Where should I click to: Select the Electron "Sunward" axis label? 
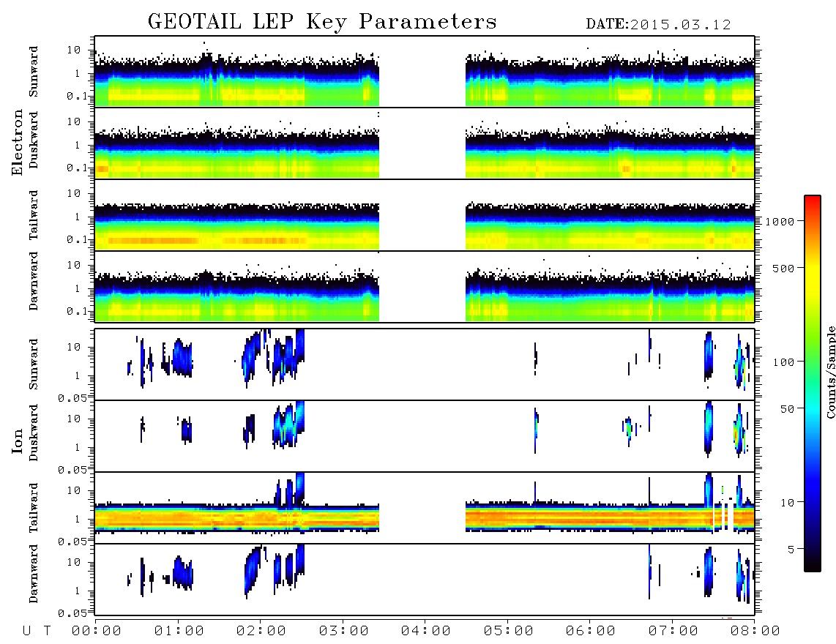point(34,72)
